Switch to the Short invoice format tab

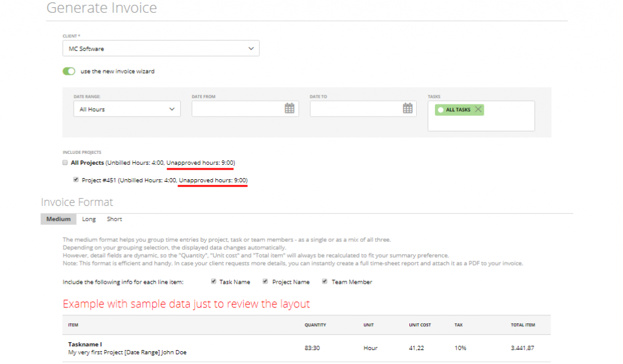click(x=114, y=219)
